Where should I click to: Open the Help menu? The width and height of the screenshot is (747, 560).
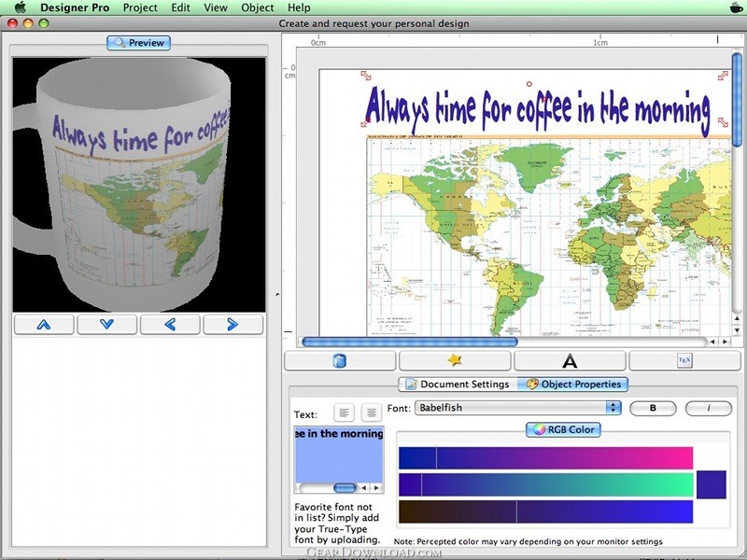coord(299,7)
